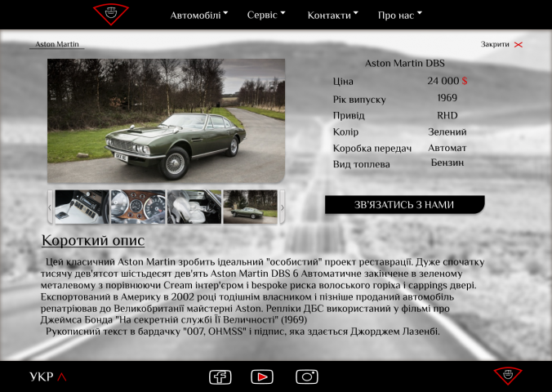This screenshot has height=392, width=552.
Task: Open the Про нас menu
Action: click(396, 16)
